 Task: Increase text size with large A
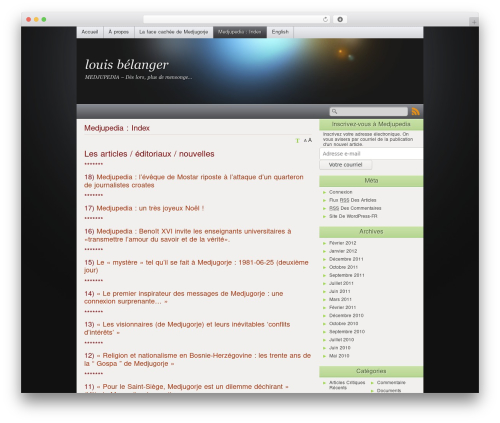point(310,140)
